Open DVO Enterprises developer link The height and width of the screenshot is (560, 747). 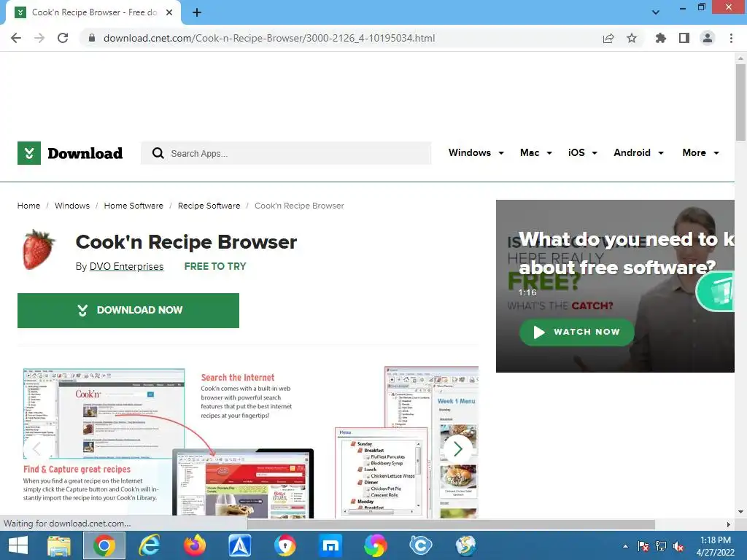click(126, 267)
